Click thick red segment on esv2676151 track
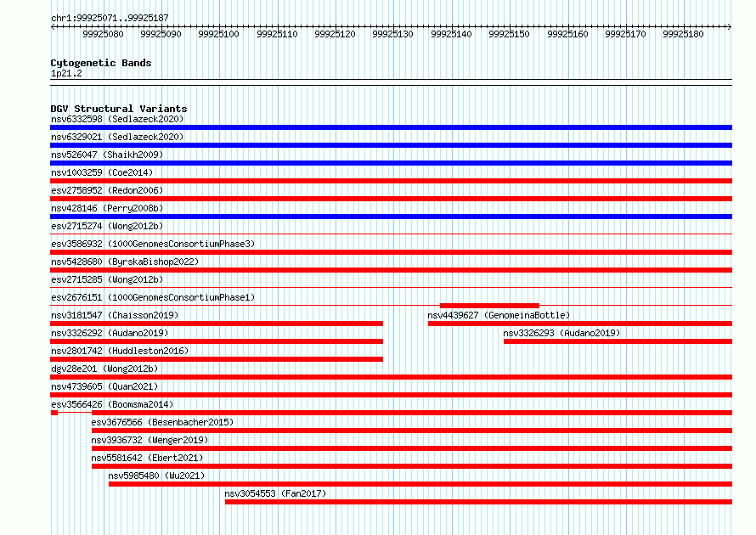Image resolution: width=756 pixels, height=535 pixels. tap(489, 306)
